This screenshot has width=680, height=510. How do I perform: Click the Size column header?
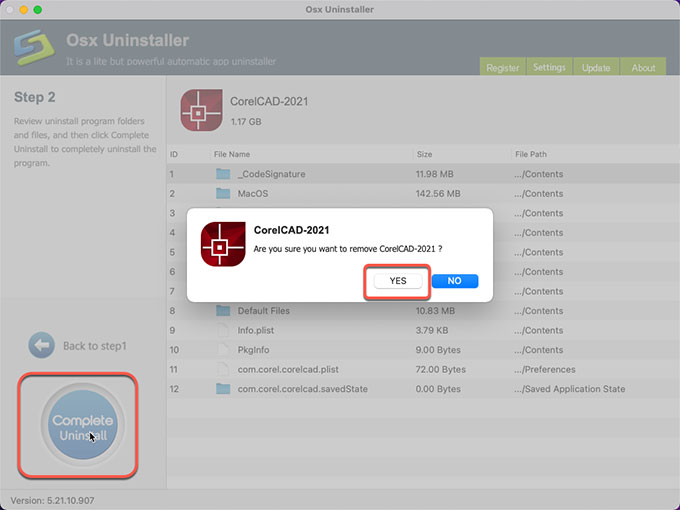click(x=424, y=154)
